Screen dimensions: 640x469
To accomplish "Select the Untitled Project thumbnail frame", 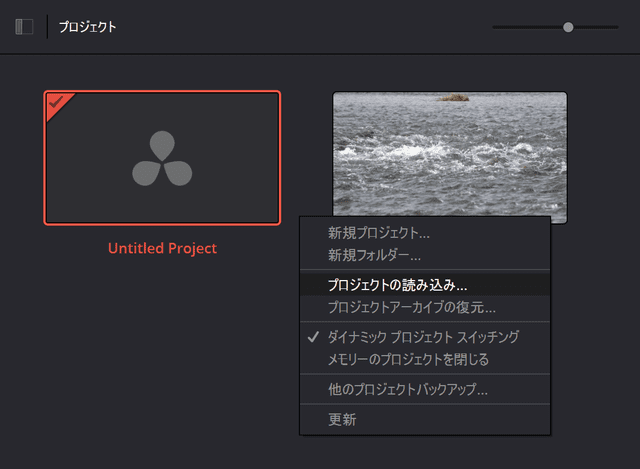I will point(162,158).
